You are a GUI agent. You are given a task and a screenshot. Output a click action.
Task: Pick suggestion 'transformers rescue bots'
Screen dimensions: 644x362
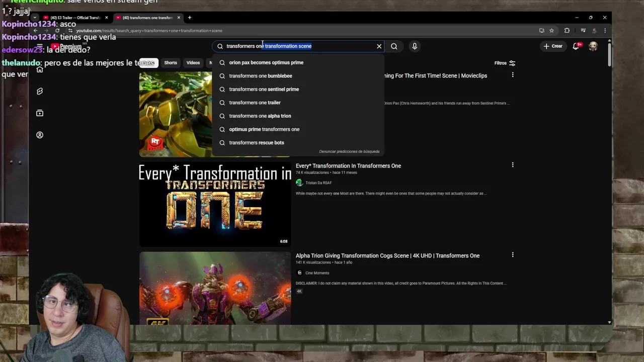pos(298,143)
